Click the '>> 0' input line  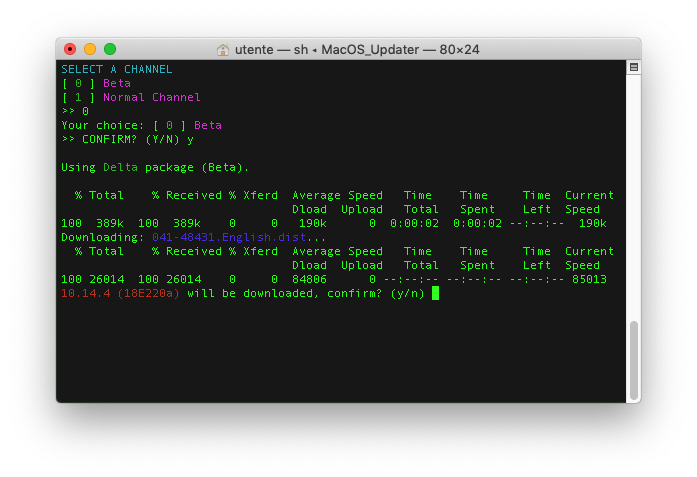[x=75, y=111]
